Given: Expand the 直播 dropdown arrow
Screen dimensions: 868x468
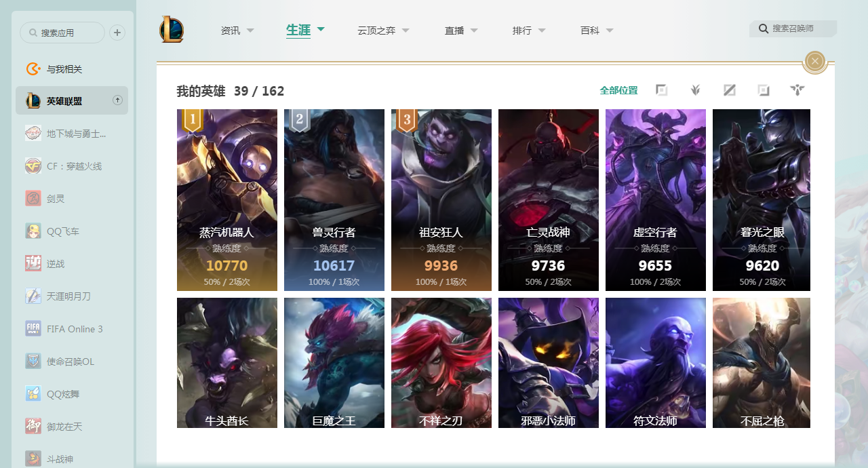Looking at the screenshot, I should click(474, 31).
